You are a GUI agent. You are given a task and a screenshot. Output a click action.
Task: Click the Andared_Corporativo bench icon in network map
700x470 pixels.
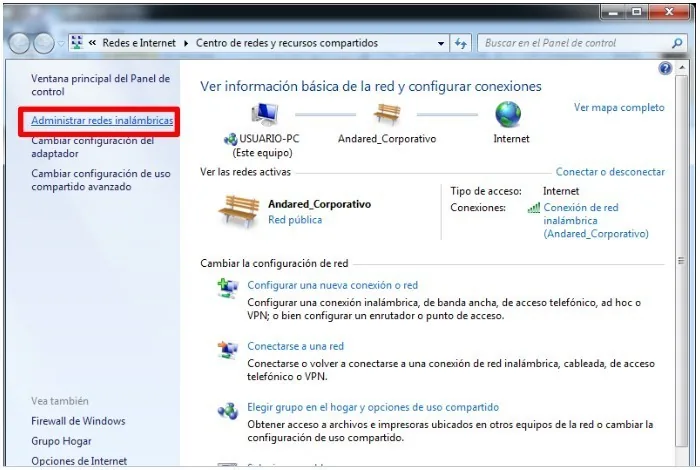tap(387, 114)
